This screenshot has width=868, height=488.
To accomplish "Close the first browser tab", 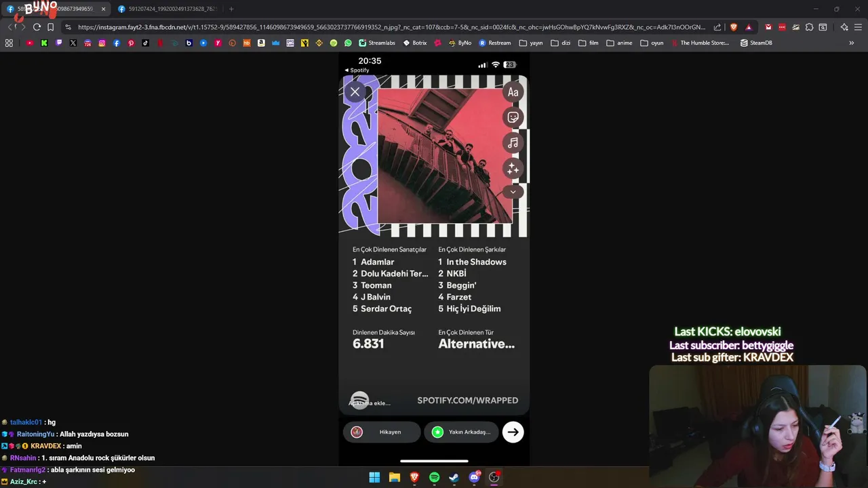I will [x=103, y=9].
